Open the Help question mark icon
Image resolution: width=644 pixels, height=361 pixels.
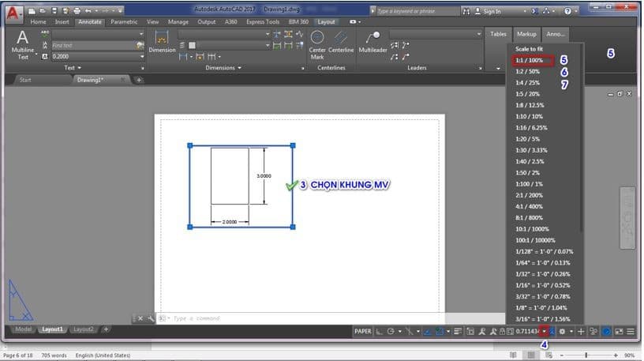tap(567, 11)
